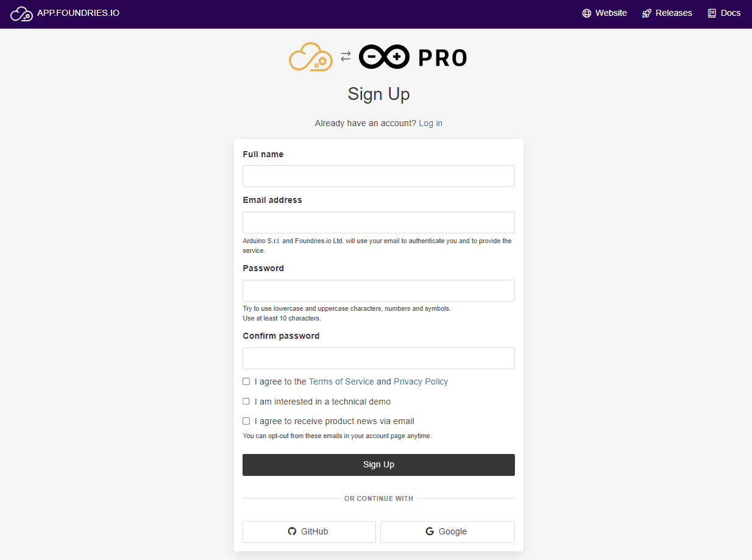The height and width of the screenshot is (560, 752).
Task: Tick the technical demo interest checkbox
Action: [246, 402]
